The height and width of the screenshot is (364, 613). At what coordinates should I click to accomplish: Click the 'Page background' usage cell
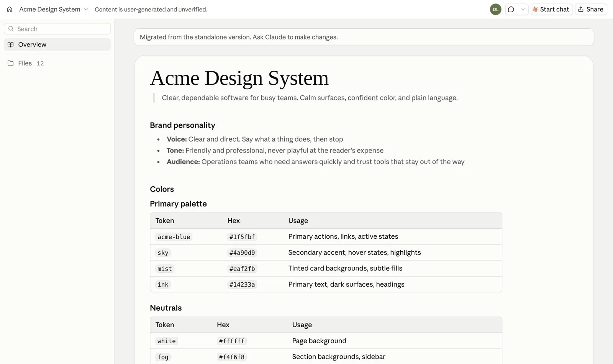(319, 341)
